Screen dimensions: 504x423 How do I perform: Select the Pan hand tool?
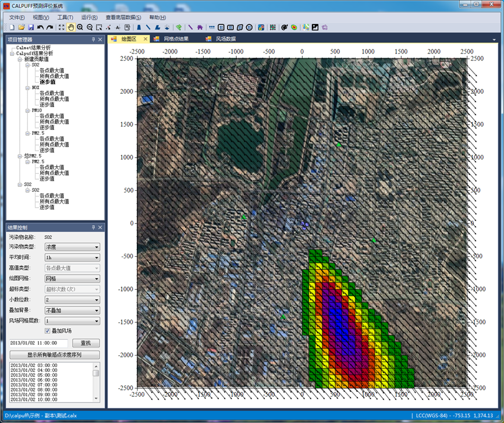(71, 27)
